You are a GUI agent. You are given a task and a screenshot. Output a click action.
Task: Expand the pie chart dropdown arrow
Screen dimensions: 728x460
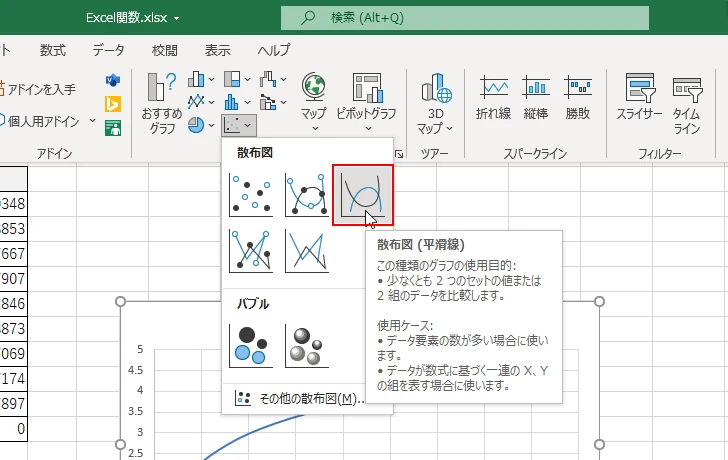(211, 125)
